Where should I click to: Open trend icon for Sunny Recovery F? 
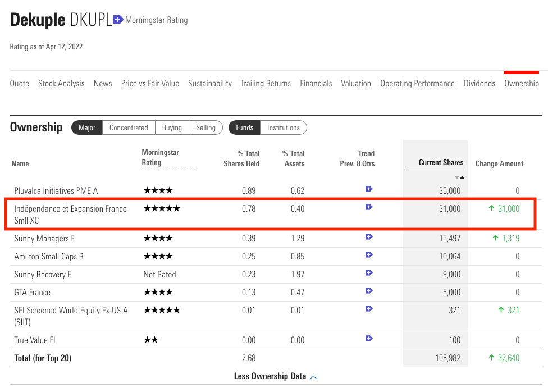click(x=369, y=273)
